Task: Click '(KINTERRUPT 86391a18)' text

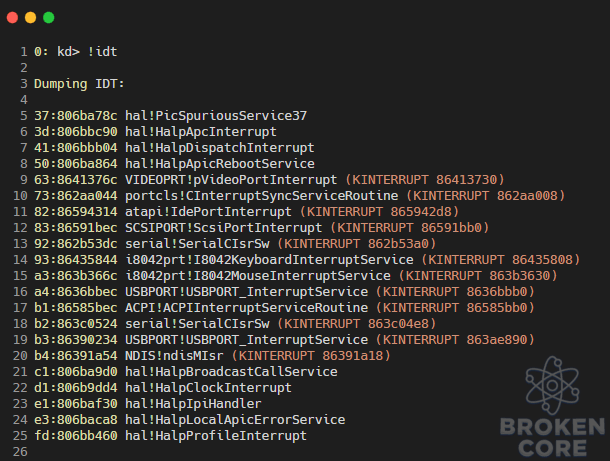Action: click(x=311, y=356)
